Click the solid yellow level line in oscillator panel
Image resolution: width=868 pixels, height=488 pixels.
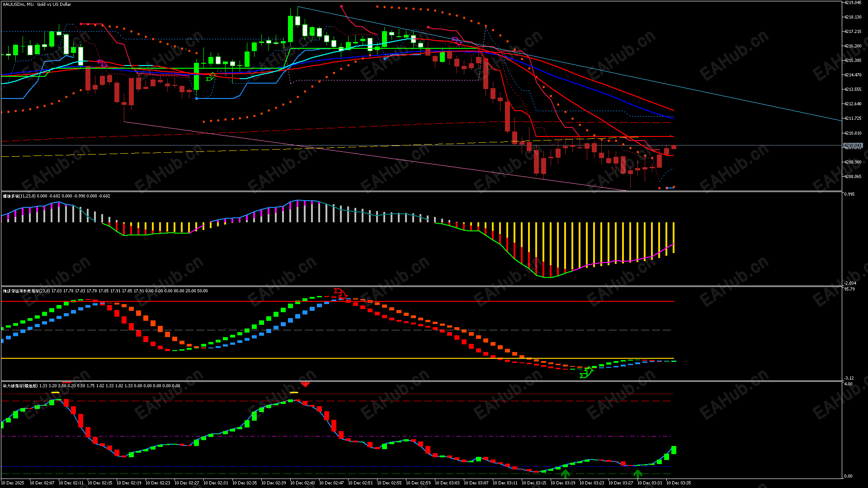[271, 358]
